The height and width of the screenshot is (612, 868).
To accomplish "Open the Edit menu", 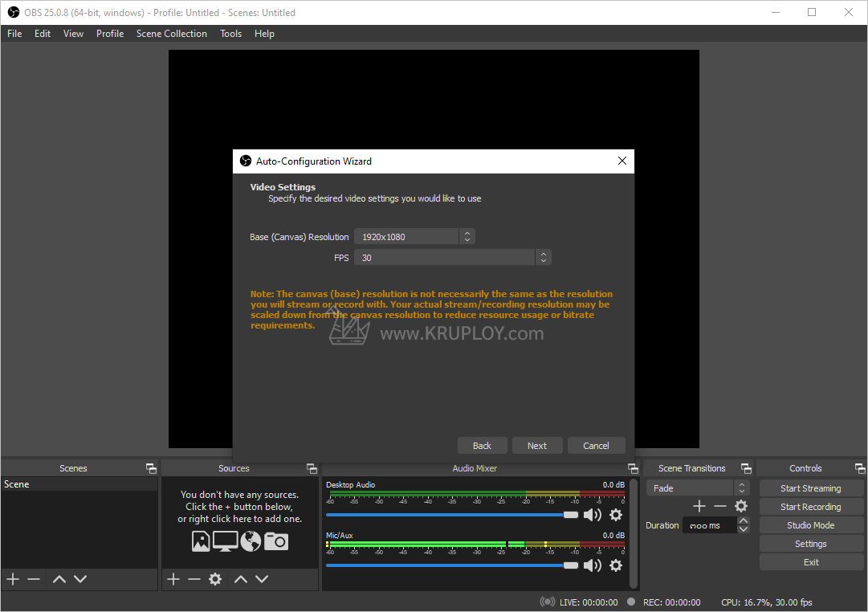I will click(x=43, y=34).
